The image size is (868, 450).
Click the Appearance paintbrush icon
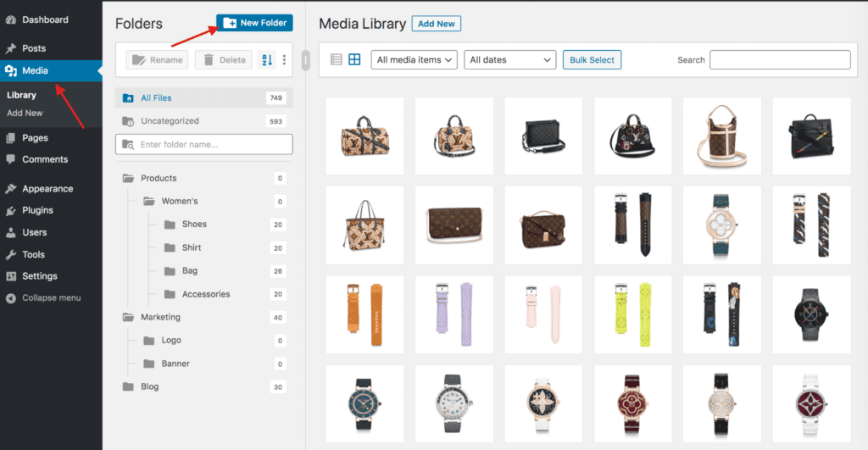point(11,189)
